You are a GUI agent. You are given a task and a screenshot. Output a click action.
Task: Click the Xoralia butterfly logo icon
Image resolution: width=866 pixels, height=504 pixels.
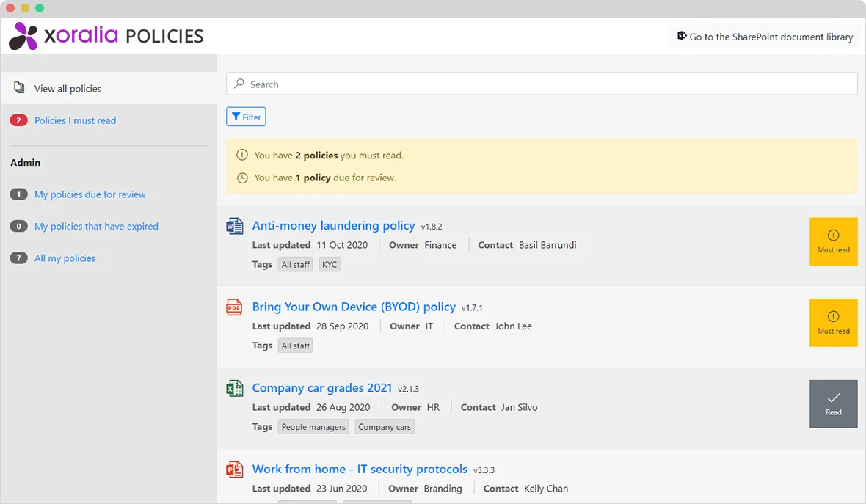pyautogui.click(x=23, y=36)
